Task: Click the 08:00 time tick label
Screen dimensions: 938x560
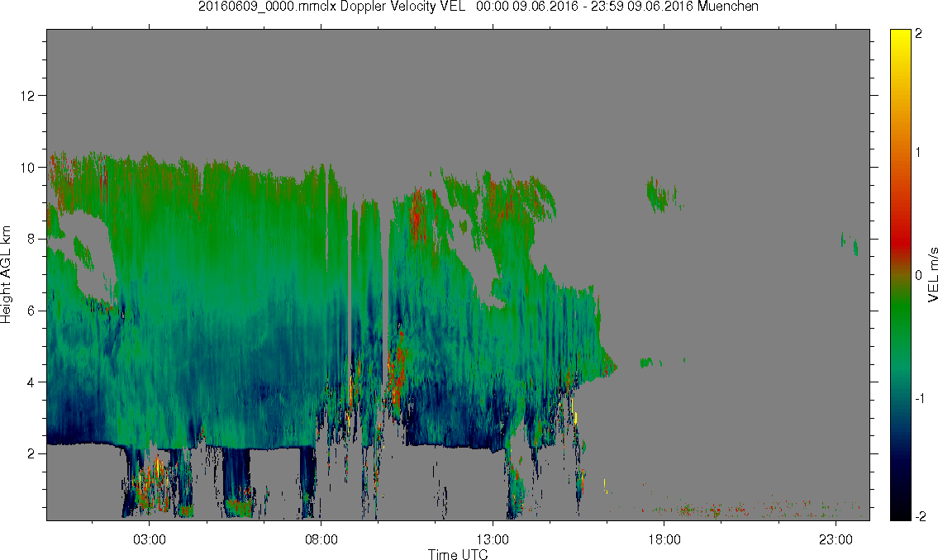Action: click(x=321, y=539)
